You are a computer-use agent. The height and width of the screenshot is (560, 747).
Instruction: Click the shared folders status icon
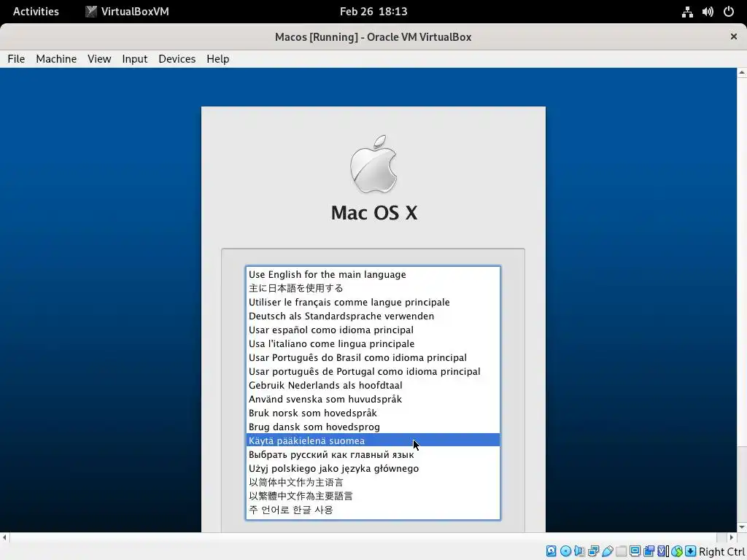[621, 551]
